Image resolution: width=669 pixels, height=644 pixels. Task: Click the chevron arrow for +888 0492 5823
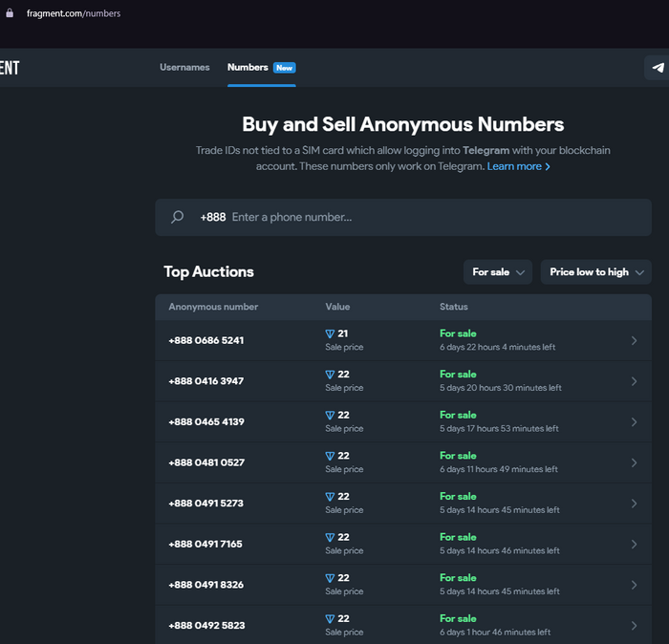634,626
